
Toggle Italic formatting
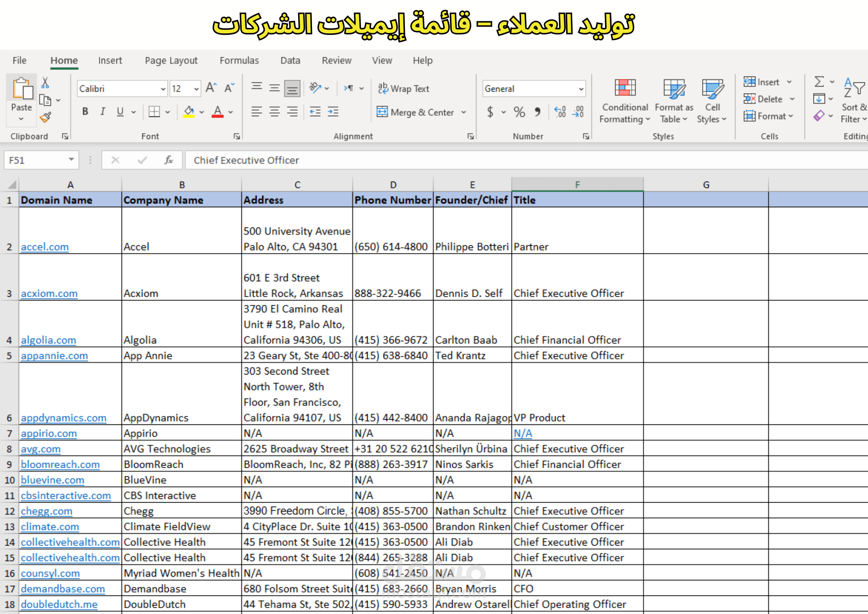(103, 112)
